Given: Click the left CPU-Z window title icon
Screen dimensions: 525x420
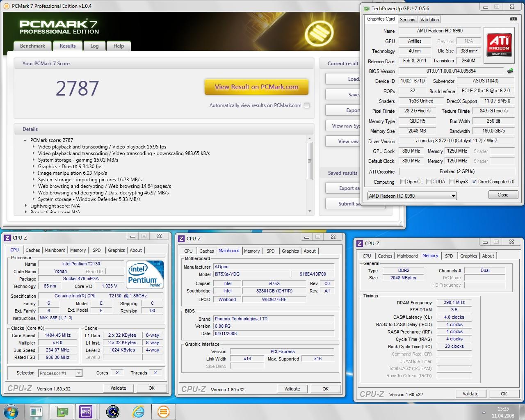Looking at the screenshot, I should pyautogui.click(x=7, y=237).
